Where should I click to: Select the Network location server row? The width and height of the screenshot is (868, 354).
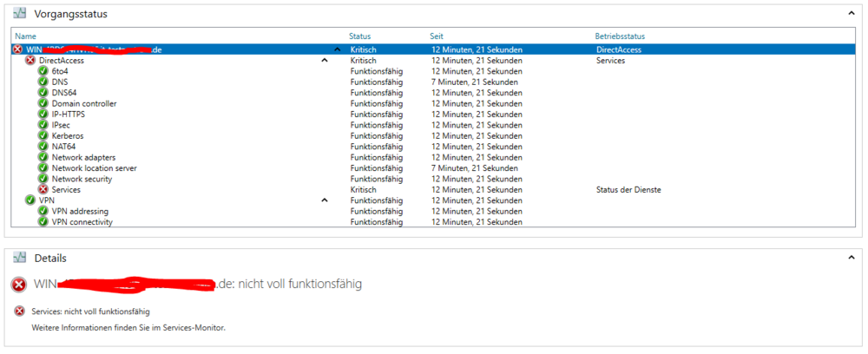pyautogui.click(x=94, y=168)
